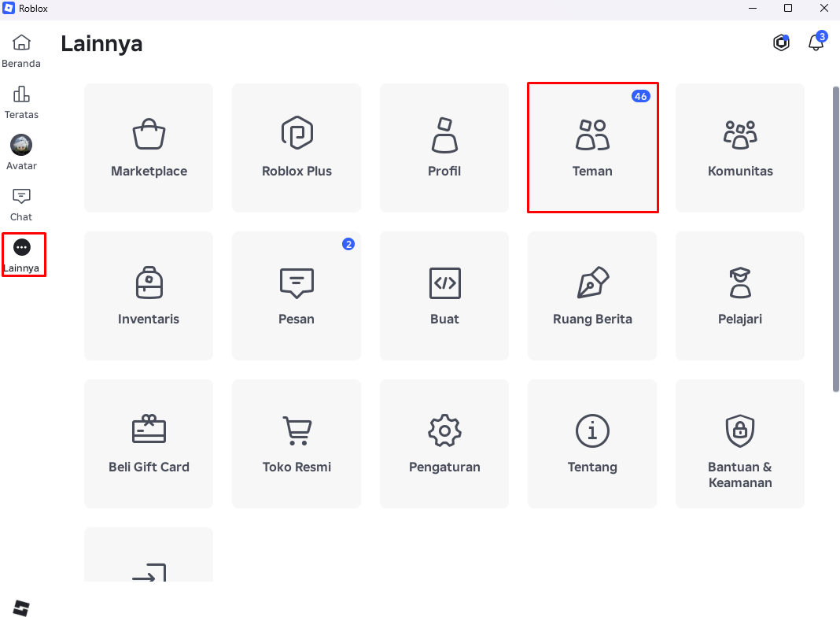The height and width of the screenshot is (628, 840).
Task: Open the Robux hexagon icon in header
Action: pyautogui.click(x=782, y=42)
